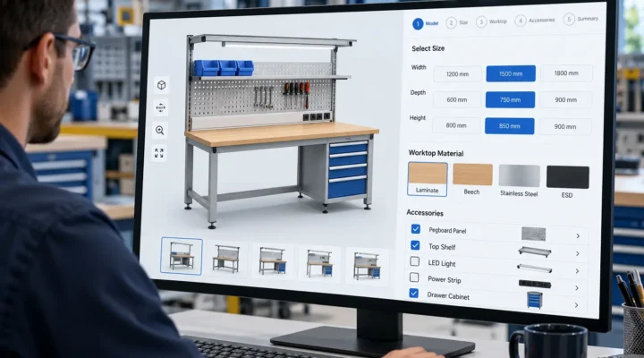
Task: Click the Drawer Cabinet preview image
Action: [x=534, y=300]
